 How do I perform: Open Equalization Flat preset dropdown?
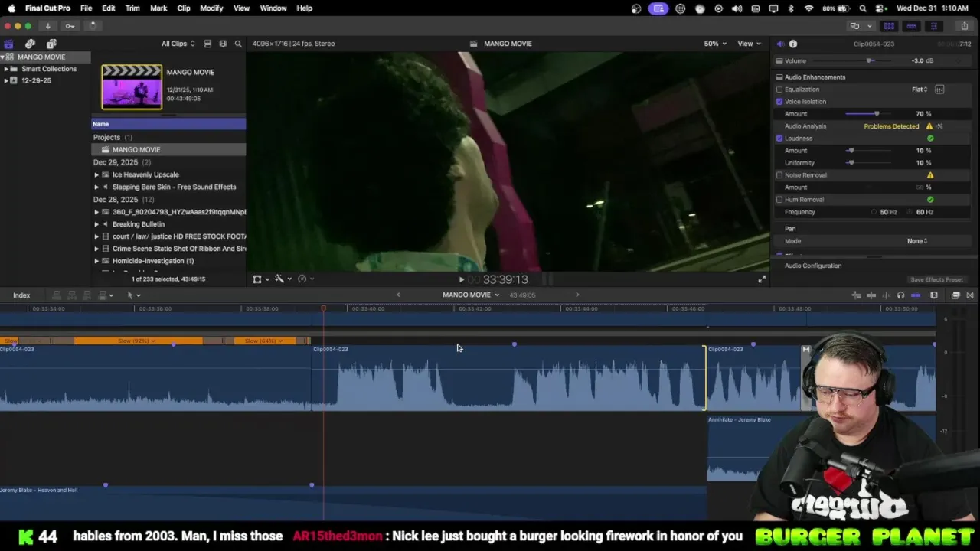click(x=920, y=90)
